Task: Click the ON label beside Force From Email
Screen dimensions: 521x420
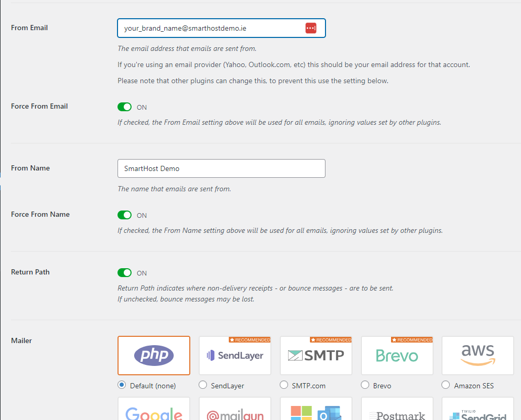Action: pos(142,107)
